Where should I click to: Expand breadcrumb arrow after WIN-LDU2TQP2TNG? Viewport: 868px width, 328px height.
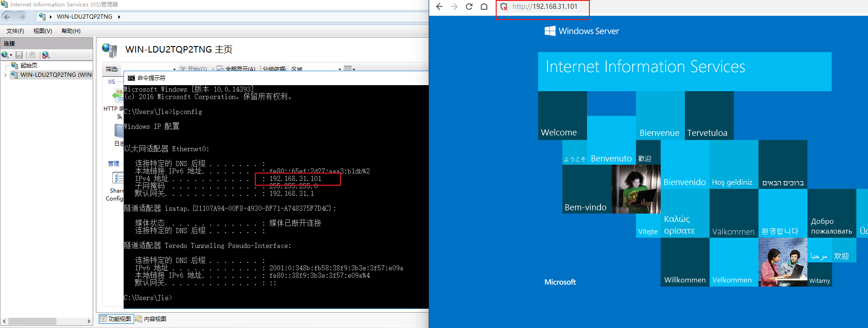point(119,17)
